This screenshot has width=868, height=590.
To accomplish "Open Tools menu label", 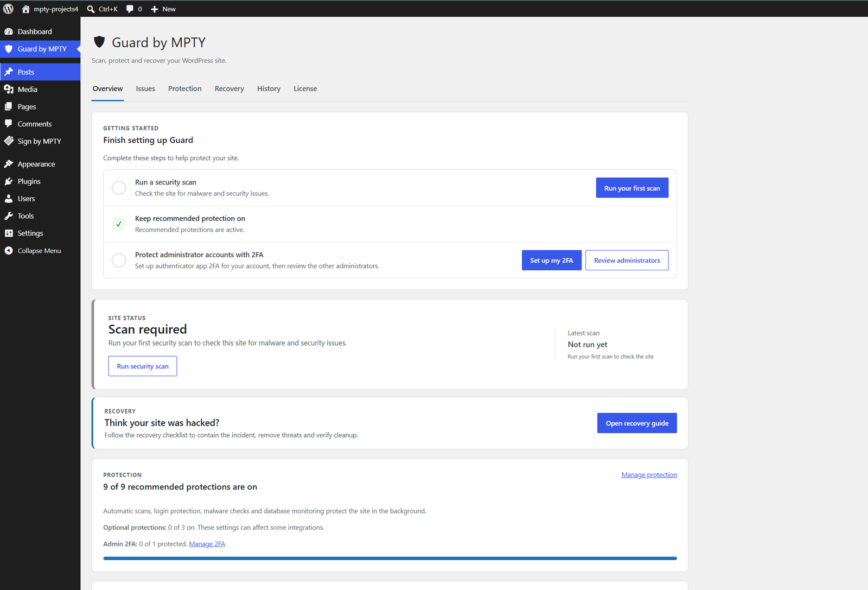I will [x=25, y=216].
